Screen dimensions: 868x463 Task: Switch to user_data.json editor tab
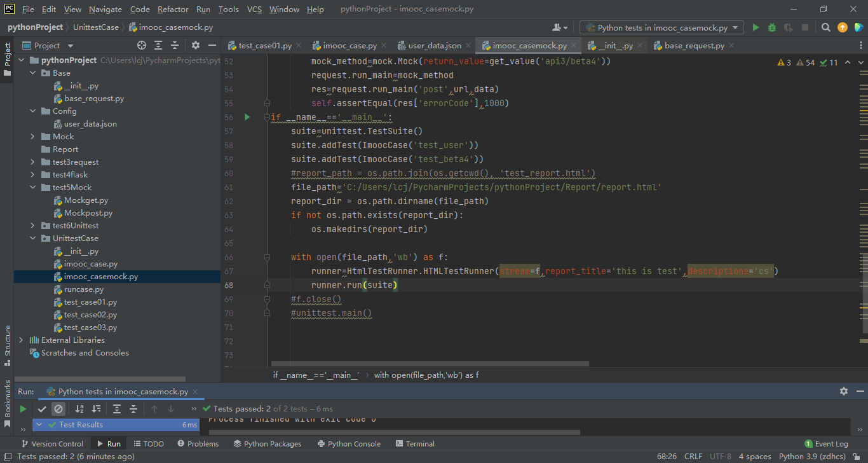435,45
